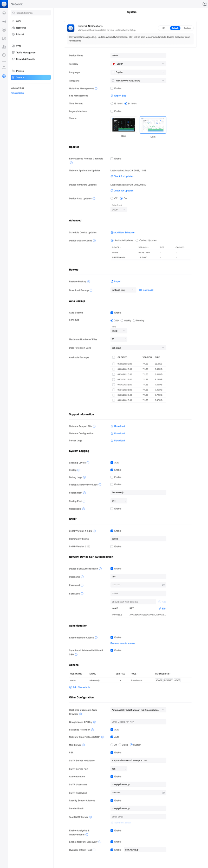Select the Dark theme thumbnail
208x868 pixels.
[123, 125]
